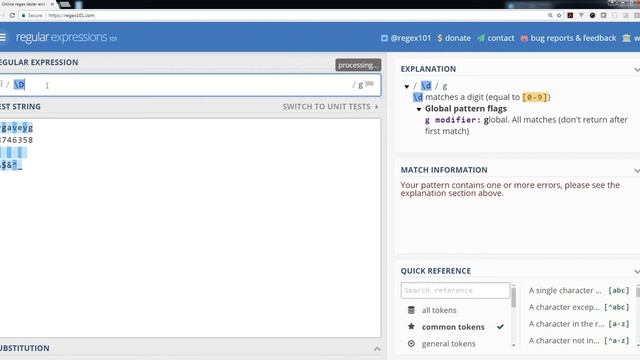Viewport: 640px width, 360px height.
Task: Click inside the test string text area
Action: pos(190,228)
